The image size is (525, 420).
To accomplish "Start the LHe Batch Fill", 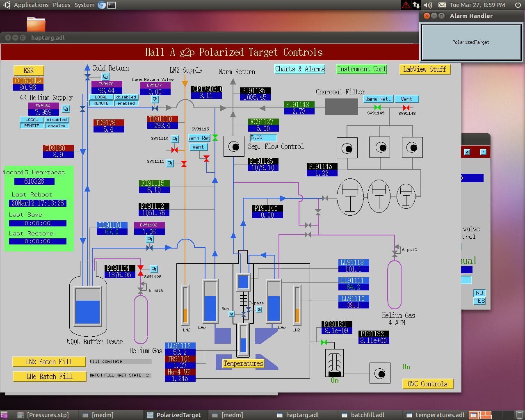I will 49,377.
